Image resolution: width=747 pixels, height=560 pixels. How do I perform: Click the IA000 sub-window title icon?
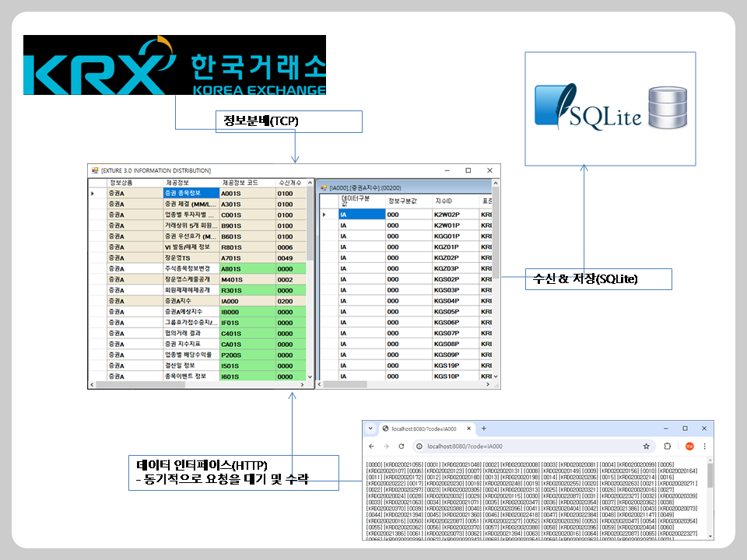[x=324, y=188]
